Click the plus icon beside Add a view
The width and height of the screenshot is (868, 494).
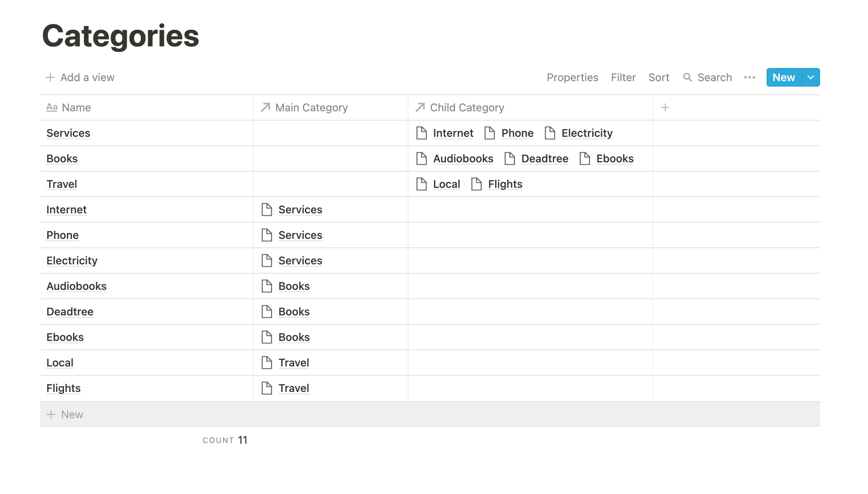tap(50, 77)
